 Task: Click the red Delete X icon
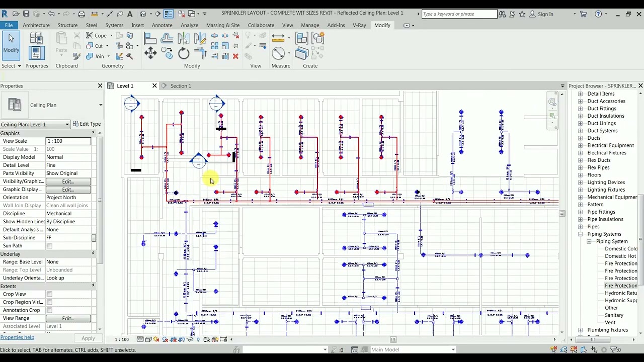235,56
